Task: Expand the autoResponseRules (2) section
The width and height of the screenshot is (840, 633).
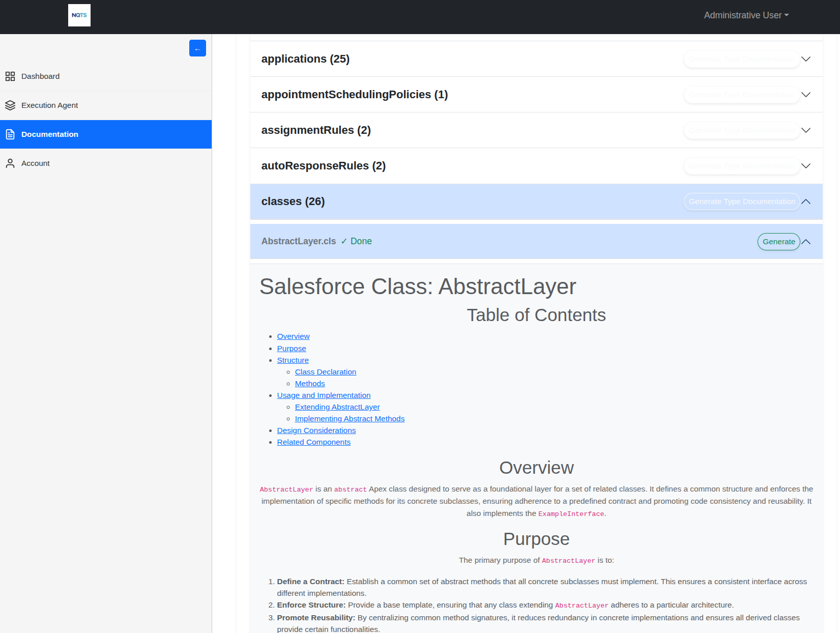Action: 805,166
